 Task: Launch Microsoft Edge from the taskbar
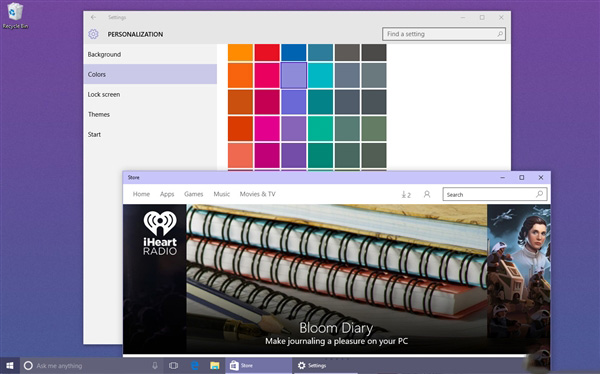[194, 366]
